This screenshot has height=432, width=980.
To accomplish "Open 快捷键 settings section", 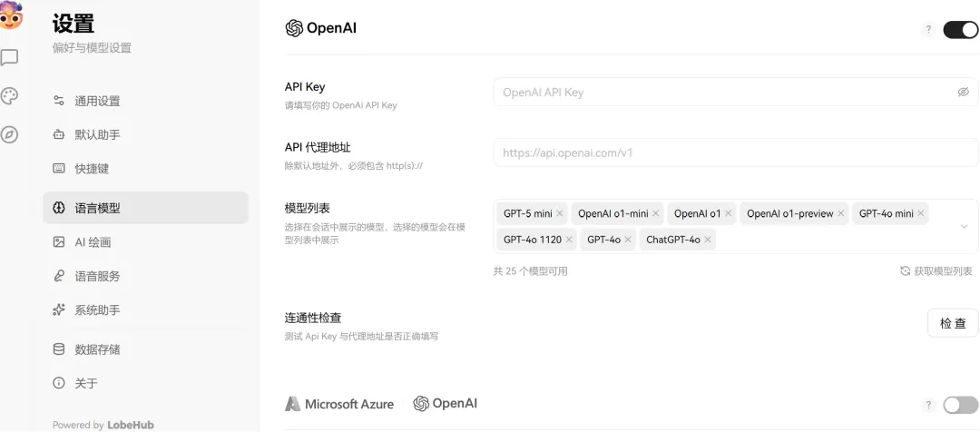I will [145, 168].
